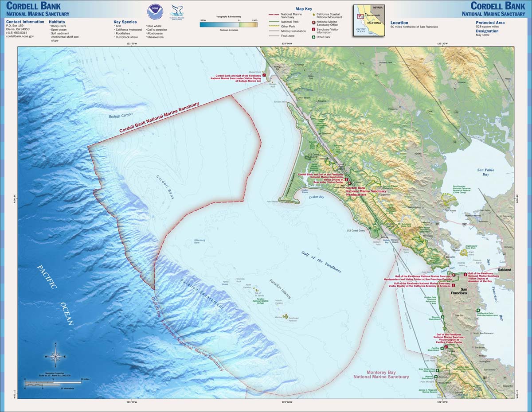Click the Farallon Islands label

coord(280,290)
